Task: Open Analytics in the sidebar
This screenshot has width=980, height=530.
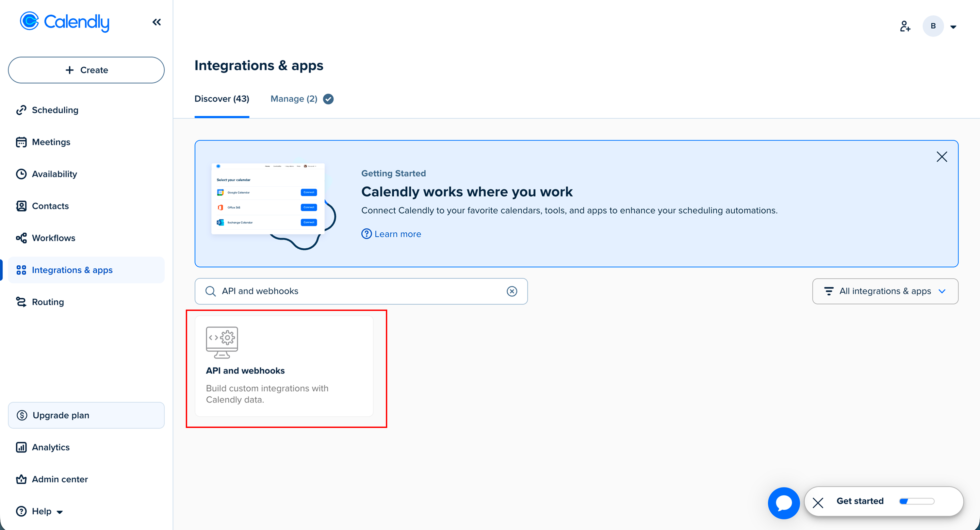Action: pos(51,447)
